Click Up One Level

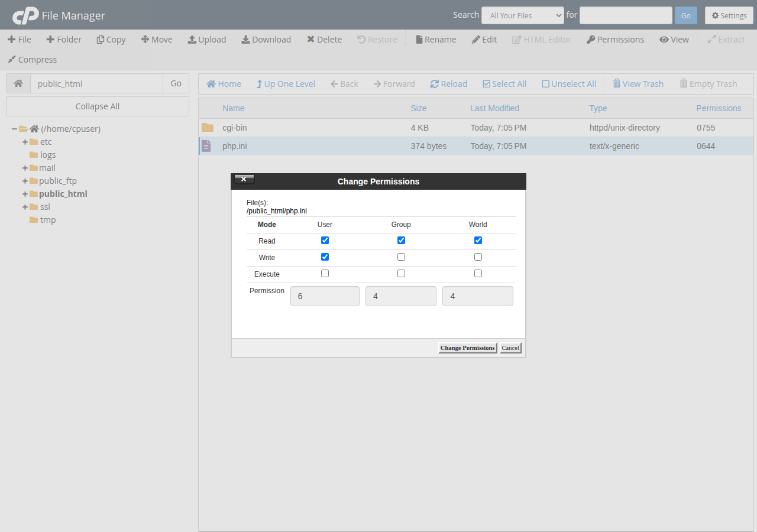286,84
